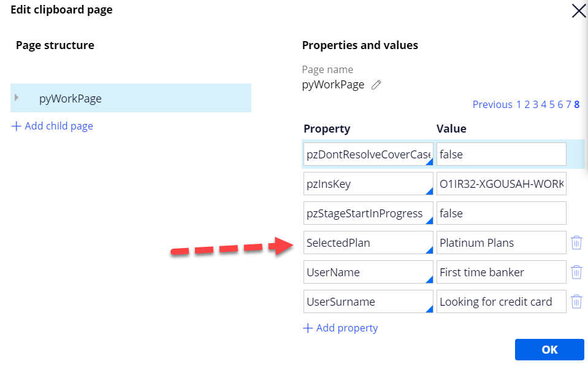This screenshot has width=588, height=380.
Task: Expand the pyWorkPage tree node
Action: [x=17, y=98]
